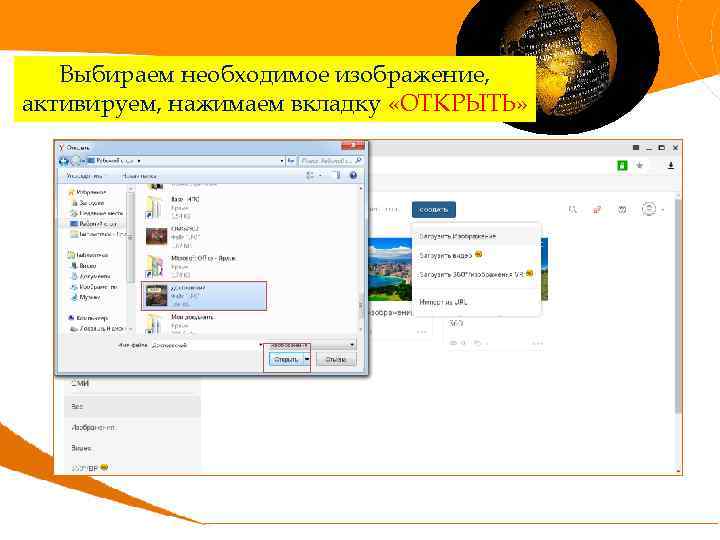This screenshot has height=540, width=720.
Task: Click the profile avatar on the website header
Action: [648, 209]
